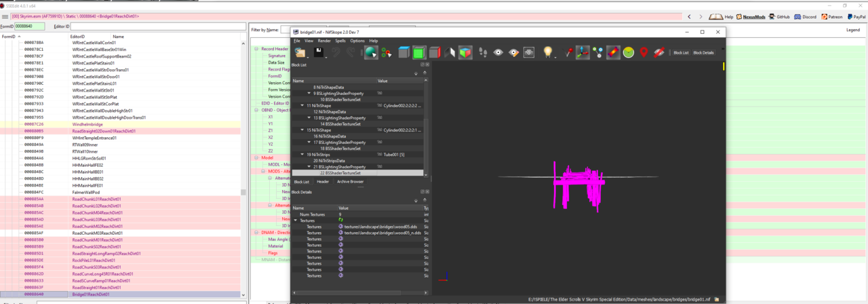Select the green front-view cube icon

(419, 52)
